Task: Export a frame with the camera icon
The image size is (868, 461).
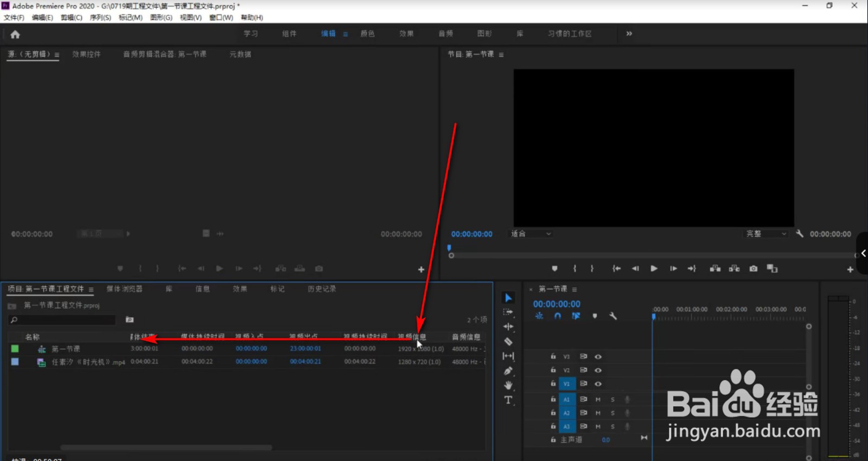Action: (x=754, y=268)
